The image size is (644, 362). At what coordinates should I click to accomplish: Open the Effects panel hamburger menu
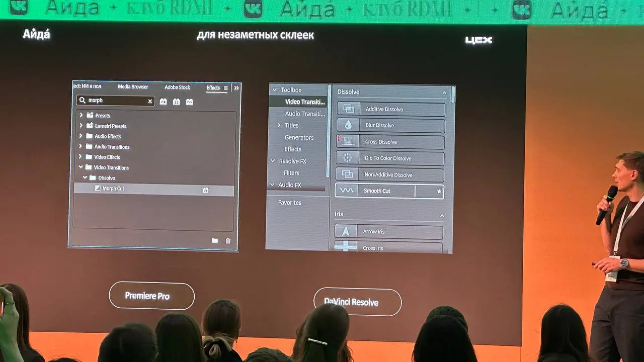(x=225, y=88)
